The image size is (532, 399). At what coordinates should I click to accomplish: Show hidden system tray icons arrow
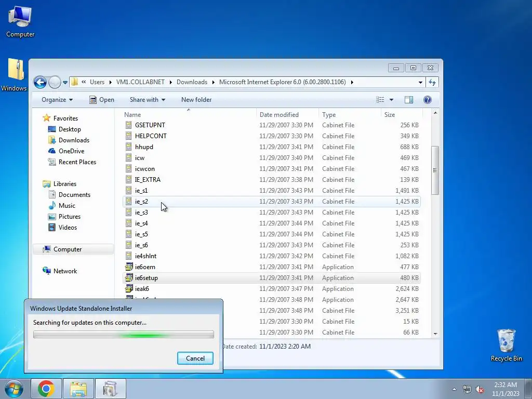click(454, 389)
